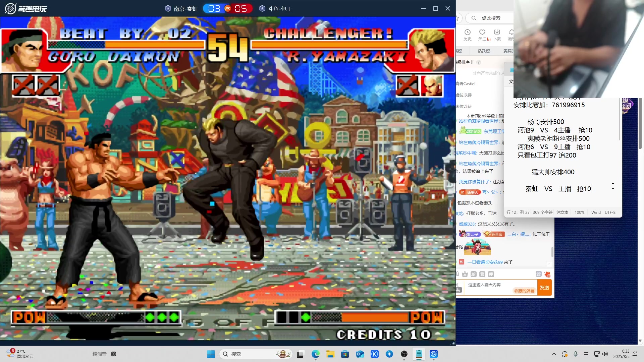Open the History (历史) icon
Viewport: 644px width, 362px height.
tap(468, 35)
